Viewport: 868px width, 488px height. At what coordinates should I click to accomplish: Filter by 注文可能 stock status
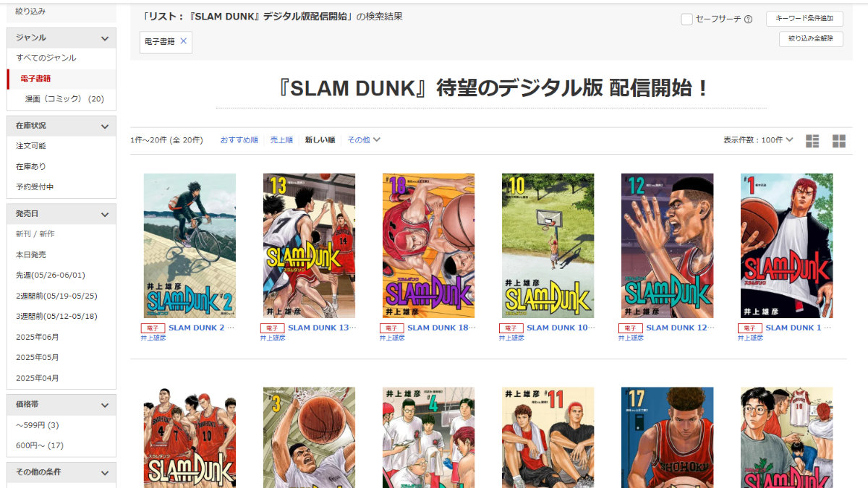pos(31,146)
